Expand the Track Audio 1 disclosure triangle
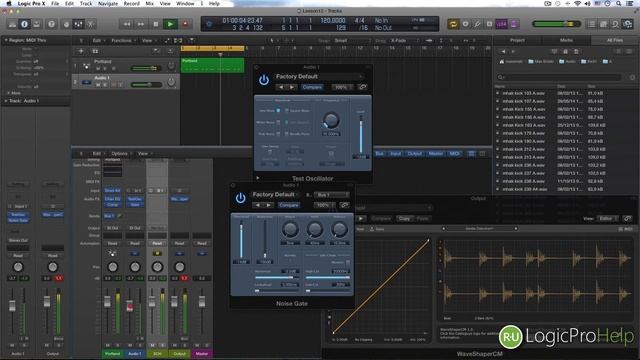The height and width of the screenshot is (360, 640). [6, 100]
